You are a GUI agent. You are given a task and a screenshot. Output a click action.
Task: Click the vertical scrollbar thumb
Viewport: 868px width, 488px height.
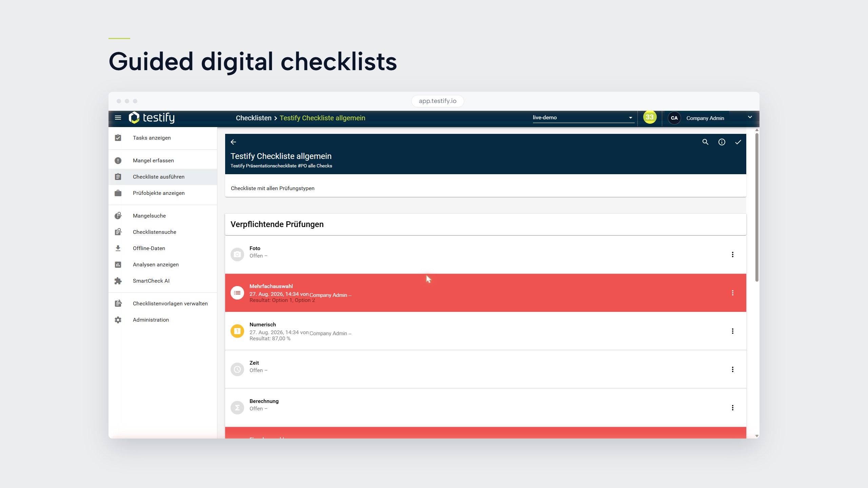(757, 207)
